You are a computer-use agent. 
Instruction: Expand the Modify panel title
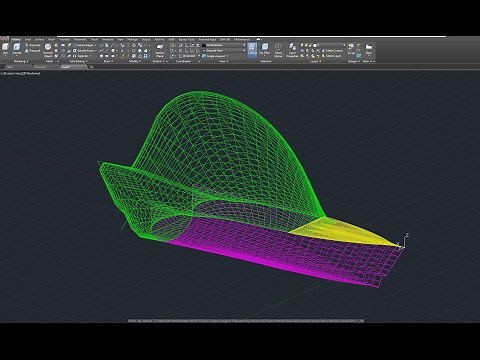pos(134,61)
